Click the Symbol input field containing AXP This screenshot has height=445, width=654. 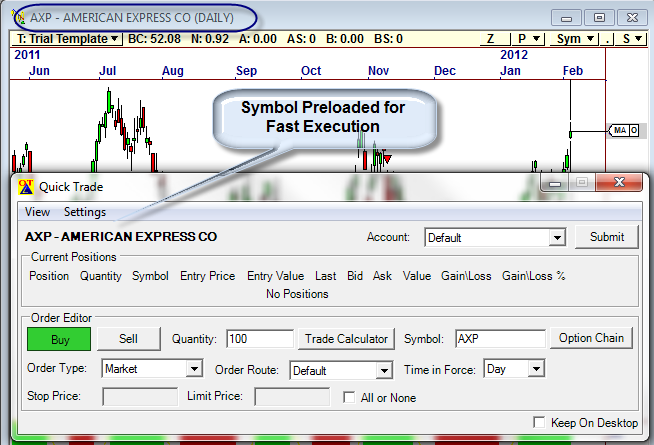click(x=500, y=339)
